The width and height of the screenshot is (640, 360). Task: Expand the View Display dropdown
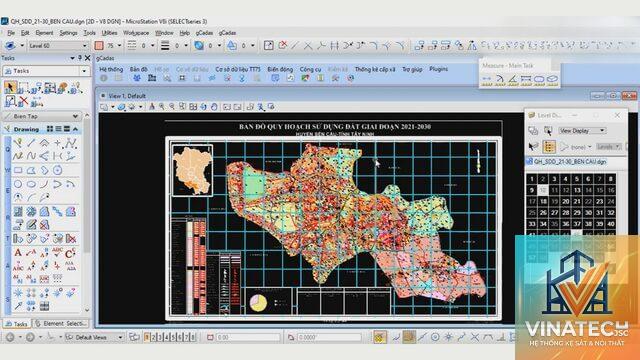coord(582,131)
